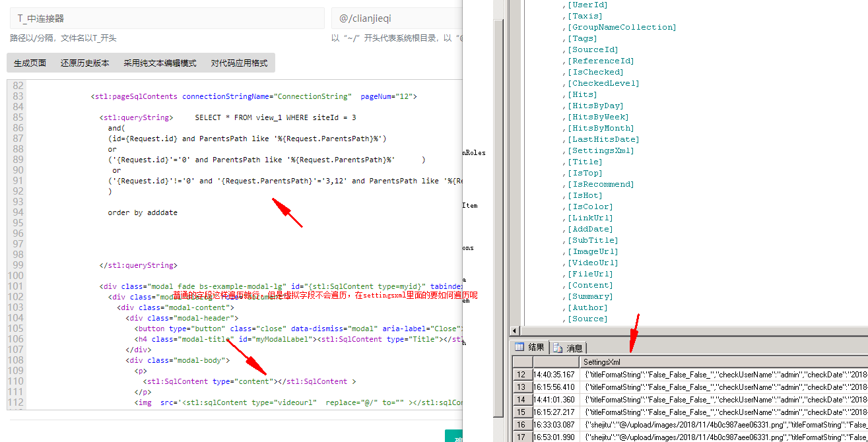This screenshot has width=868, height=442.
Task: Click the time cell 14:41:01.360
Action: coord(556,400)
